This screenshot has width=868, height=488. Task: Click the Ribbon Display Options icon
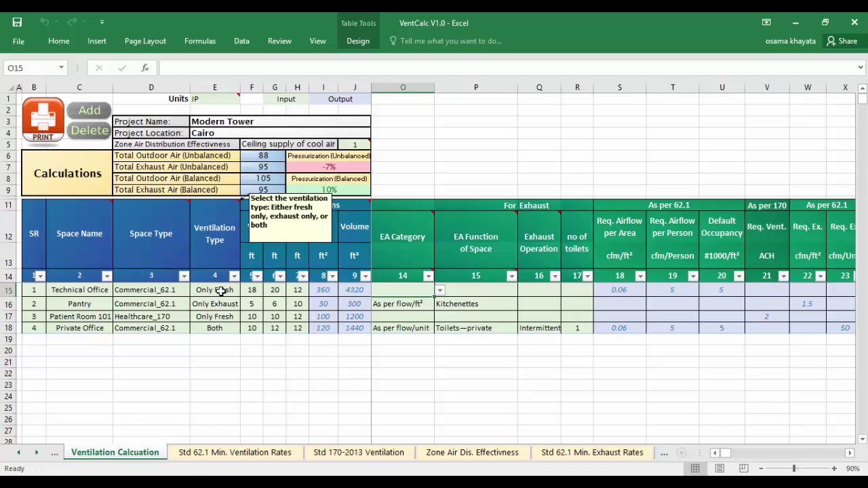click(x=766, y=22)
